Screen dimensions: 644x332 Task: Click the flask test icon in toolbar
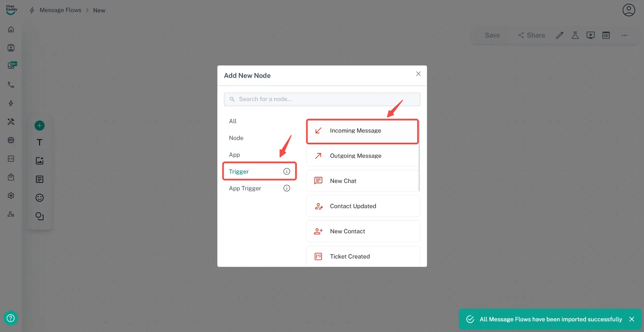pyautogui.click(x=575, y=35)
